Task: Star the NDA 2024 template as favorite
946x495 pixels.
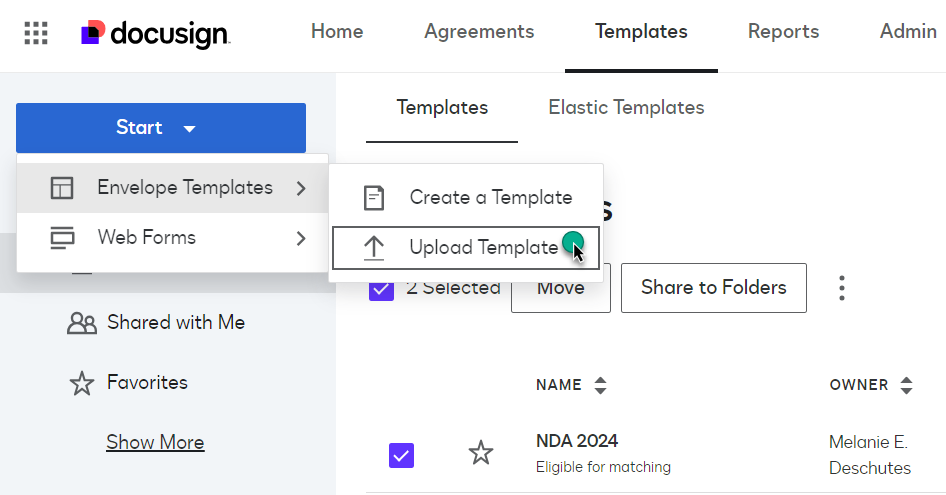Action: [x=481, y=453]
